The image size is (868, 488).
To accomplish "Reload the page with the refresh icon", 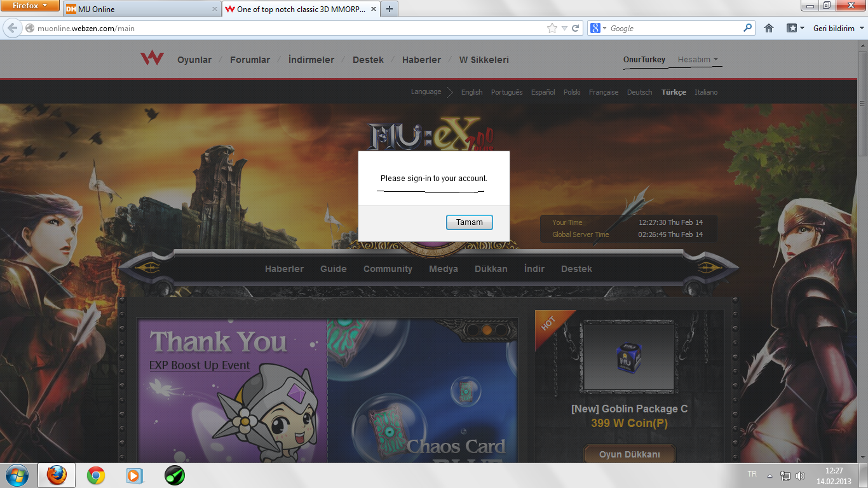I will [575, 28].
